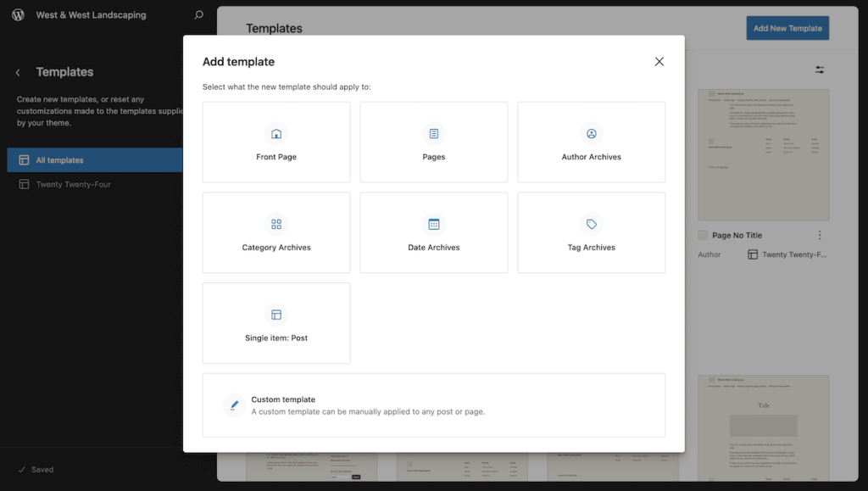Select the Tag Archives tag icon
Image resolution: width=868 pixels, height=491 pixels.
pyautogui.click(x=591, y=224)
